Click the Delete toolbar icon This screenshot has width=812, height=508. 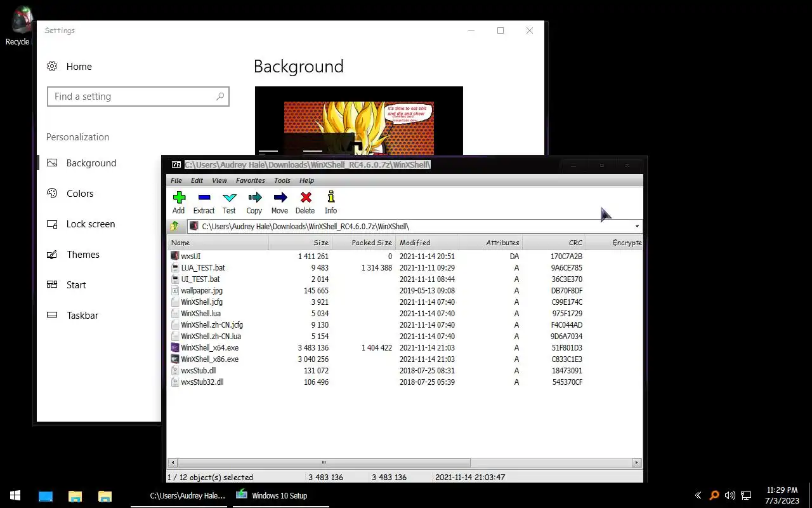point(306,197)
